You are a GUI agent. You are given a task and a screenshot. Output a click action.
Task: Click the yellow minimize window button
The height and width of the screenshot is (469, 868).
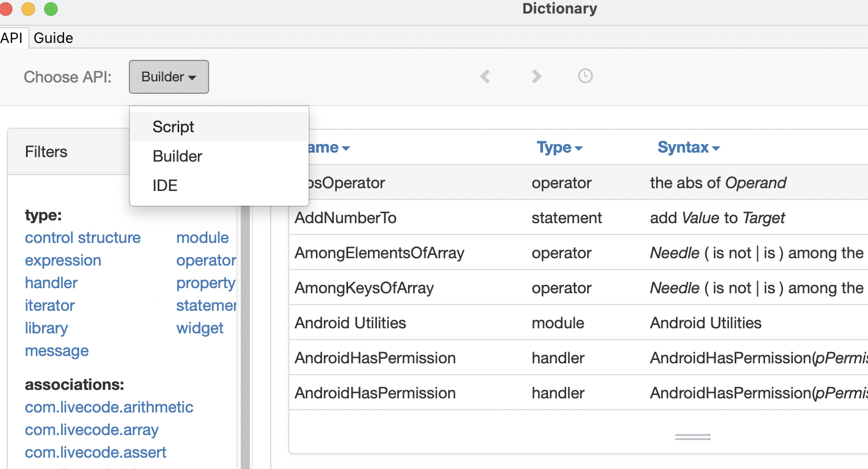[x=28, y=9]
